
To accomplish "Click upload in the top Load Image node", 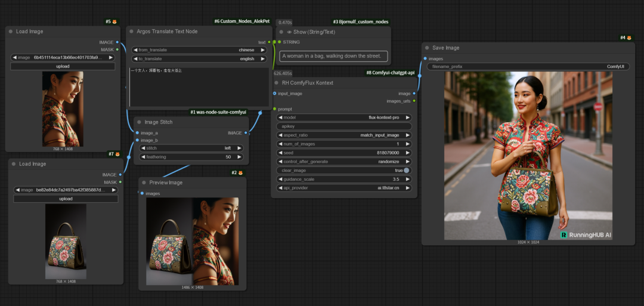I will point(63,66).
